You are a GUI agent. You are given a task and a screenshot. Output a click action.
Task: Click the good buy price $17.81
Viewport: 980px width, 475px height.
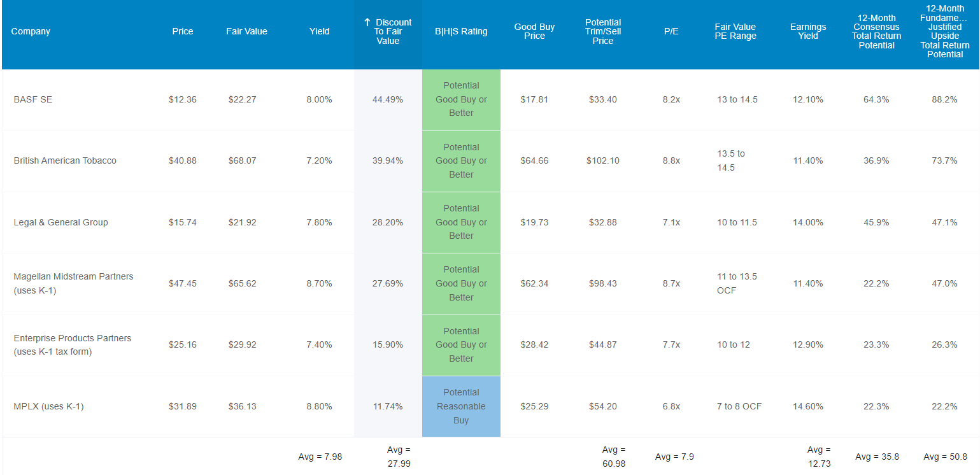pyautogui.click(x=534, y=99)
